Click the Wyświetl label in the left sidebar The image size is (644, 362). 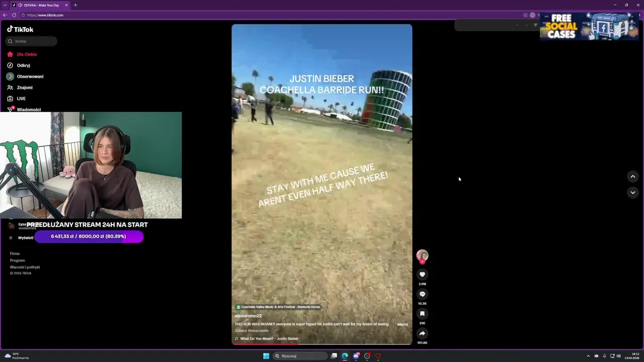(x=25, y=238)
